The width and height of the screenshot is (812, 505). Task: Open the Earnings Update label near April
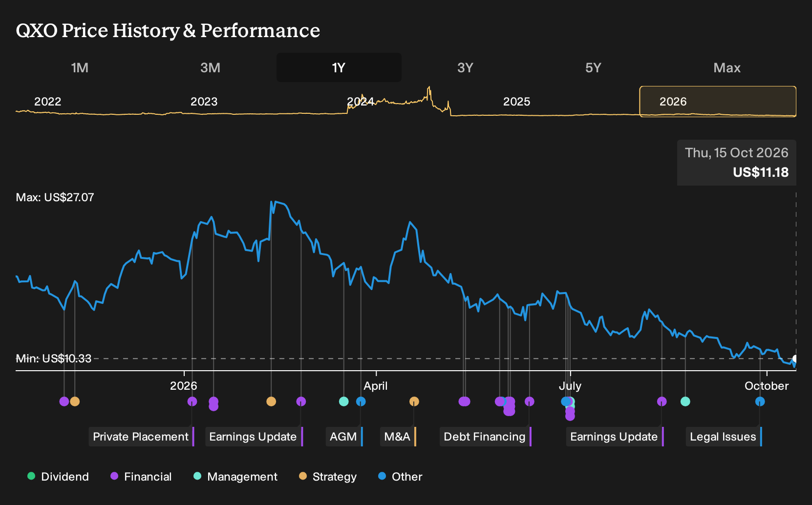click(254, 437)
